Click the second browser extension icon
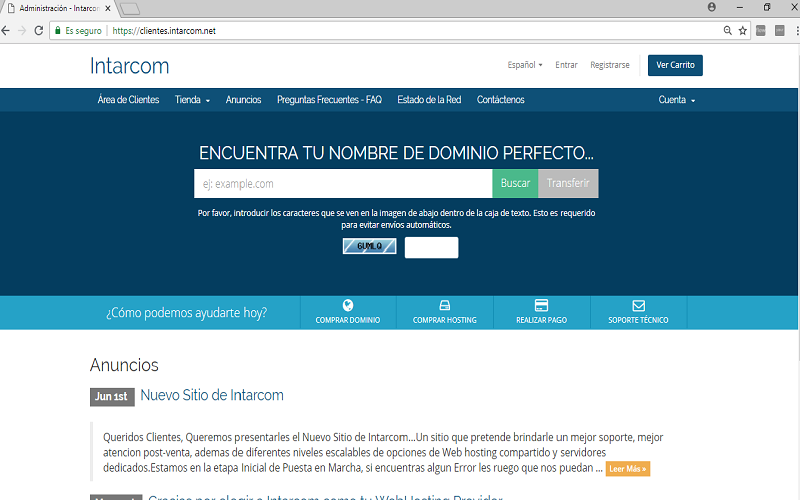800x500 pixels. [x=780, y=31]
